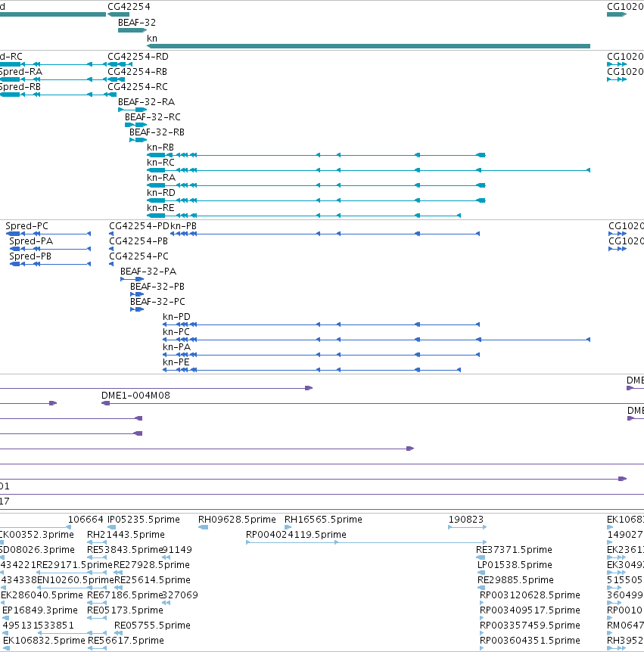Click CG42254-PC protein label
This screenshot has width=644, height=652.
(139, 256)
